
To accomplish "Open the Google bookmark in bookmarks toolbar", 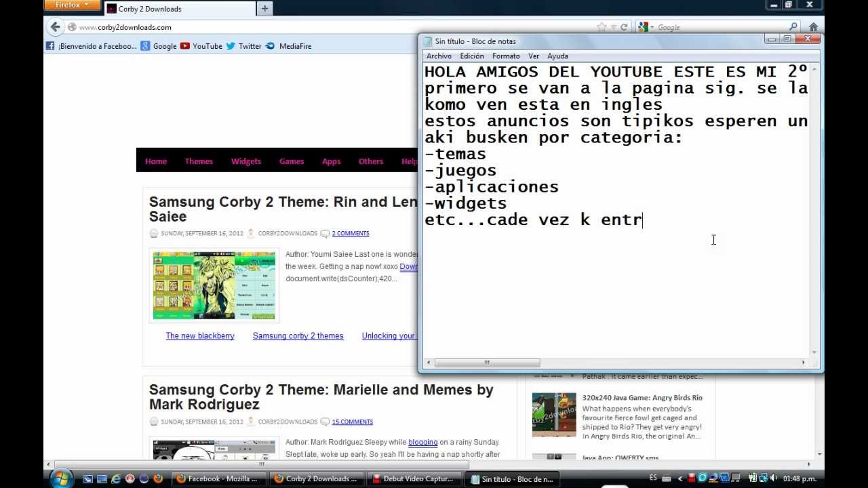I will (159, 46).
